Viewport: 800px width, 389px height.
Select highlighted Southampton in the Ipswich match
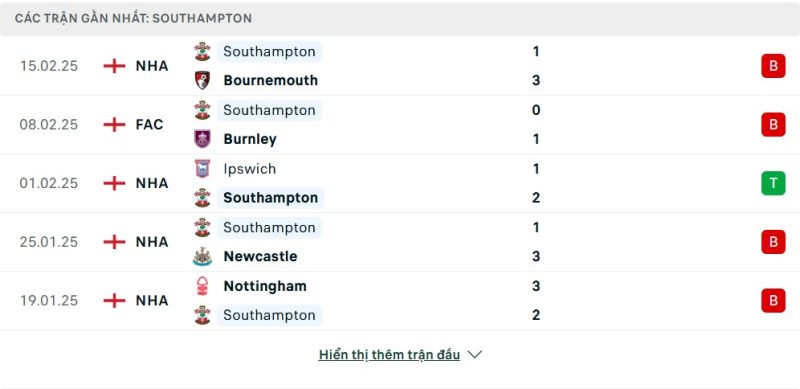pos(270,198)
